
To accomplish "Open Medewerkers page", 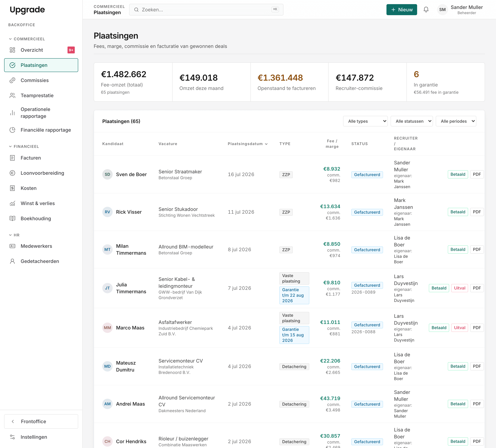I will point(41,246).
